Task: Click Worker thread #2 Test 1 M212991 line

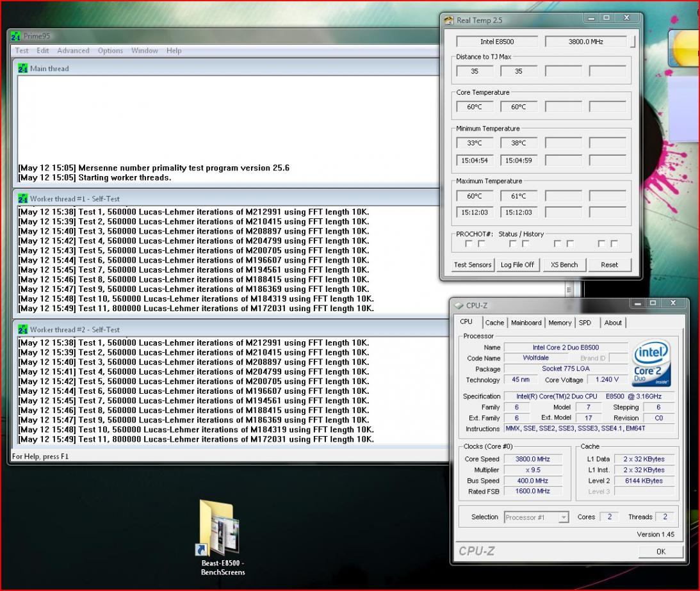Action: pos(194,343)
